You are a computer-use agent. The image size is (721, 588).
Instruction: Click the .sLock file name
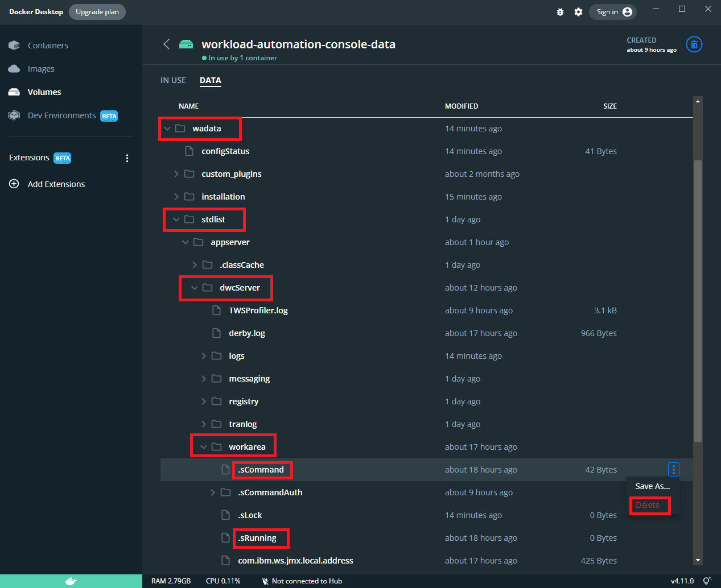[x=250, y=515]
